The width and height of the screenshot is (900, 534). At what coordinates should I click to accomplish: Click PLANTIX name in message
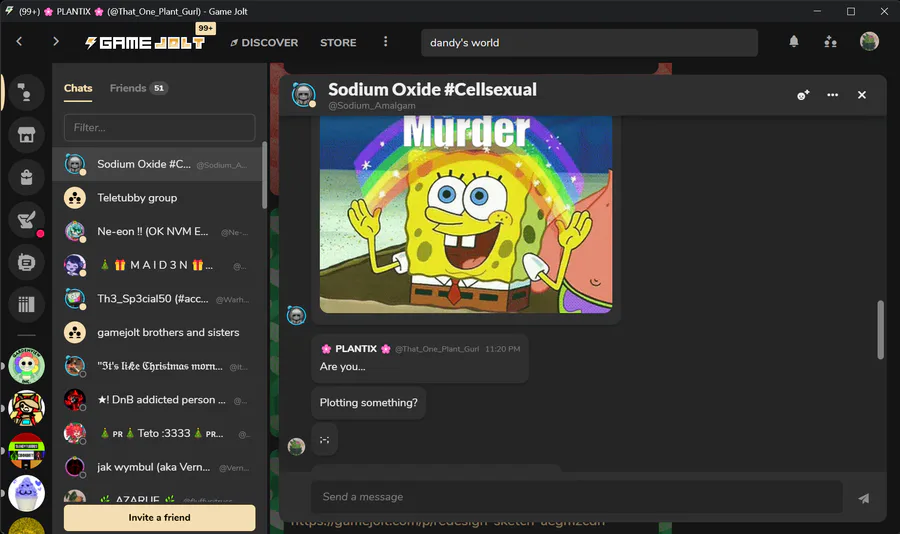[x=356, y=349]
